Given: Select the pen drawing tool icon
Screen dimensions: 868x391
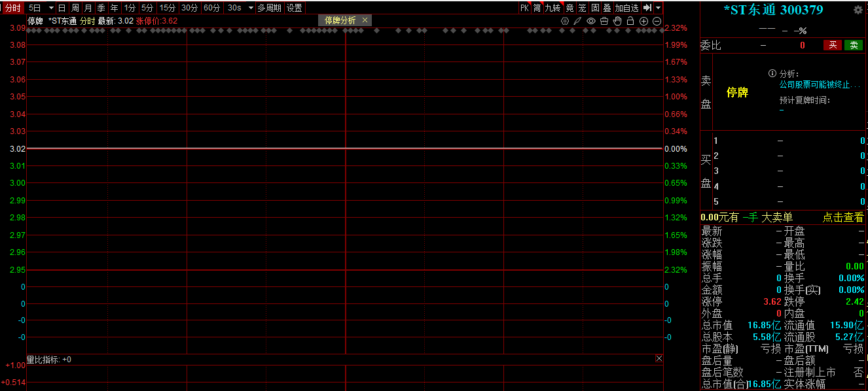Looking at the screenshot, I should [577, 21].
